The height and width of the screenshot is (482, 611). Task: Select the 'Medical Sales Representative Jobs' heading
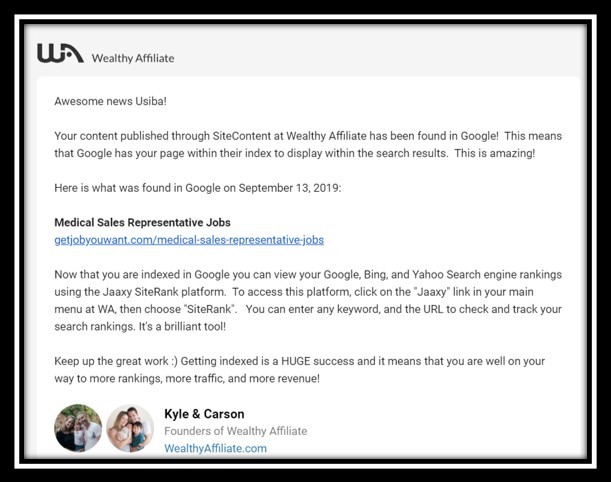(x=142, y=222)
